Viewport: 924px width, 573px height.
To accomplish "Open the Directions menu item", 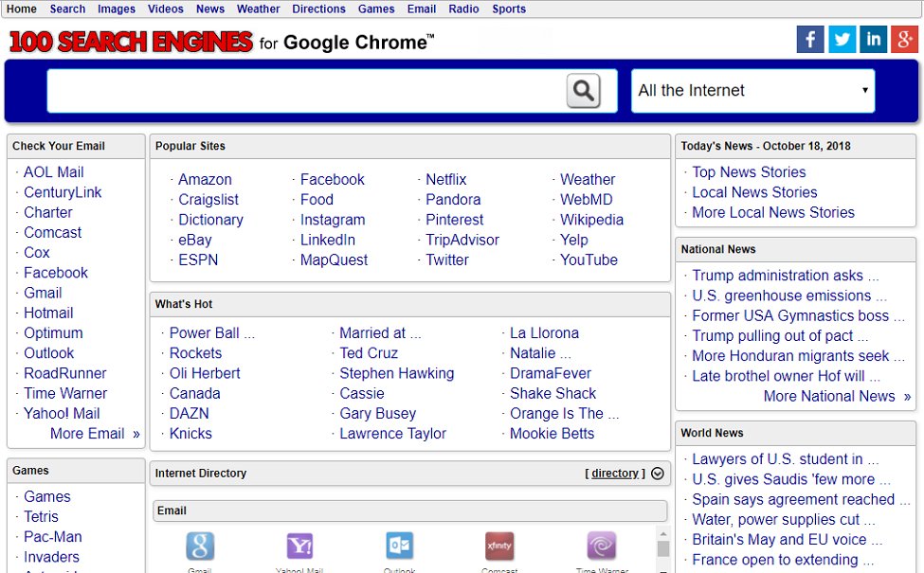I will [x=318, y=9].
